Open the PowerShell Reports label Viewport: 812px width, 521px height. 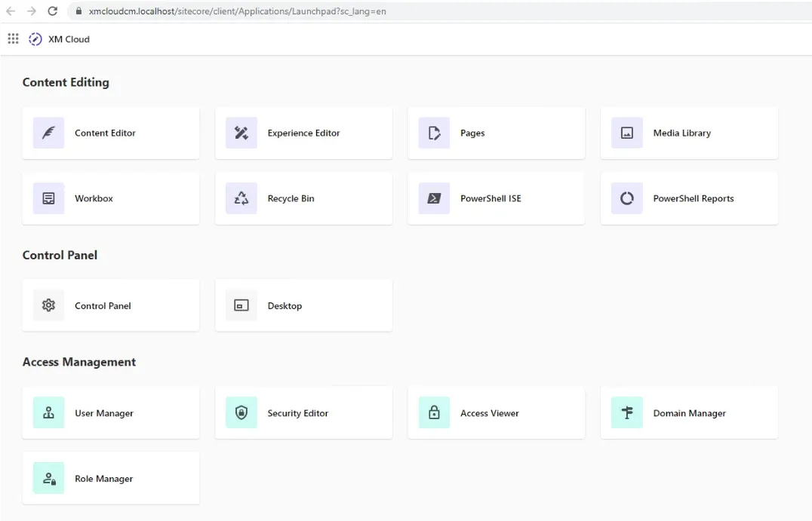[694, 198]
